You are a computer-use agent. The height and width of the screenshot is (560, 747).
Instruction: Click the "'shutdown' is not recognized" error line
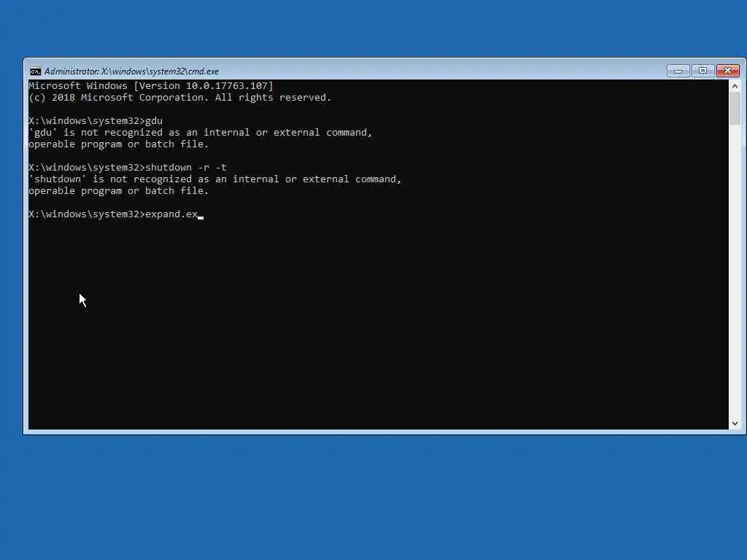(x=215, y=179)
